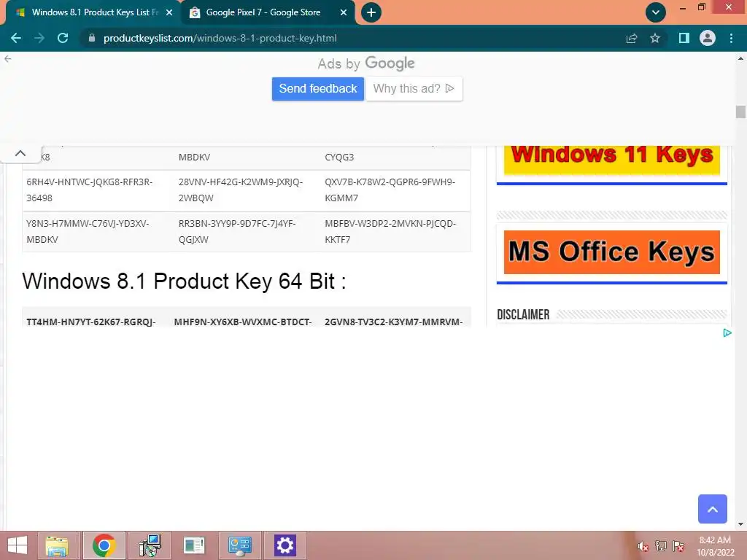This screenshot has height=560, width=747.
Task: Click the AdChoices triangle icon
Action: pyautogui.click(x=727, y=332)
